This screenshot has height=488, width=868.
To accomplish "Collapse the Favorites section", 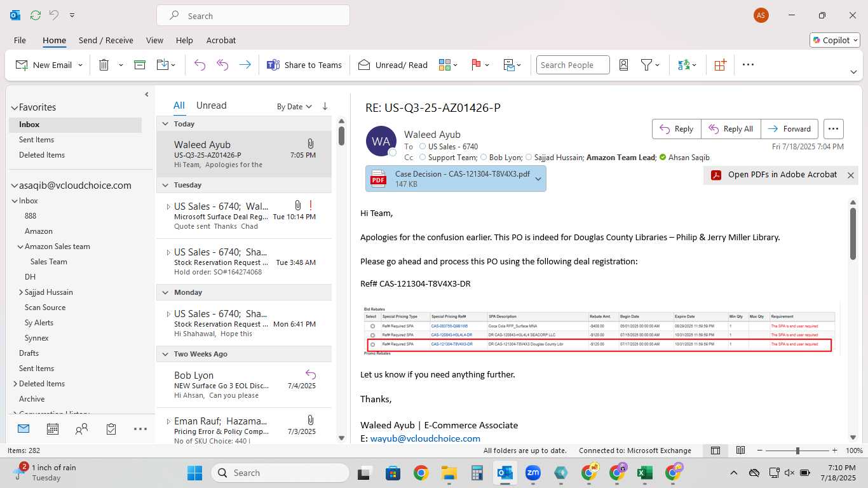I will [14, 107].
